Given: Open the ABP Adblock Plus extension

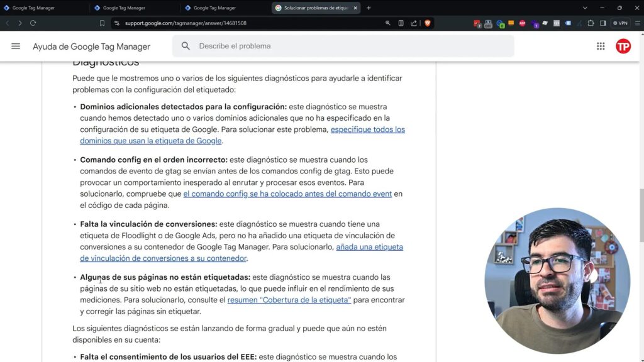Looking at the screenshot, I should 522,23.
